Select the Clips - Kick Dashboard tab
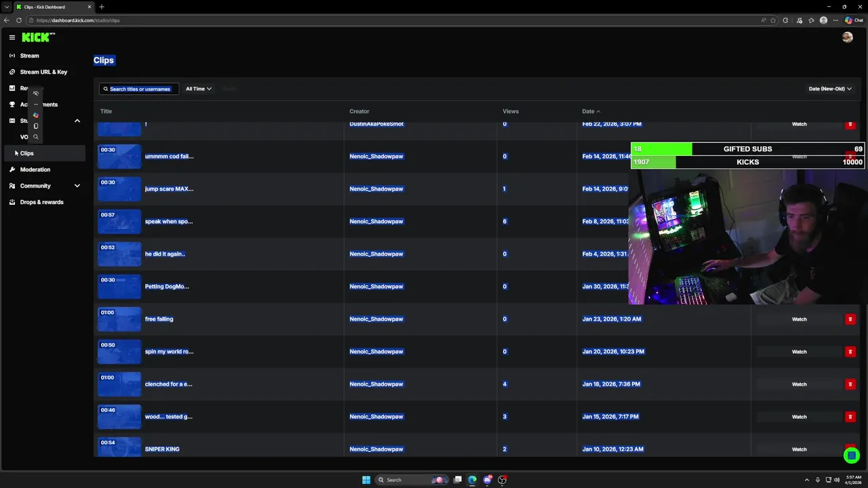 tap(54, 7)
